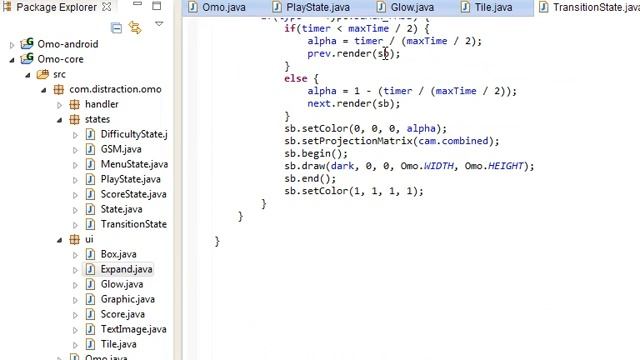Click Expand.java file icon
The height and width of the screenshot is (360, 640).
[90, 269]
